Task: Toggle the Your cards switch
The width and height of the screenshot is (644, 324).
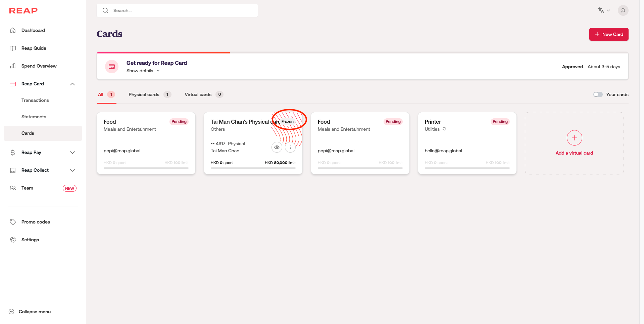Action: pos(598,94)
